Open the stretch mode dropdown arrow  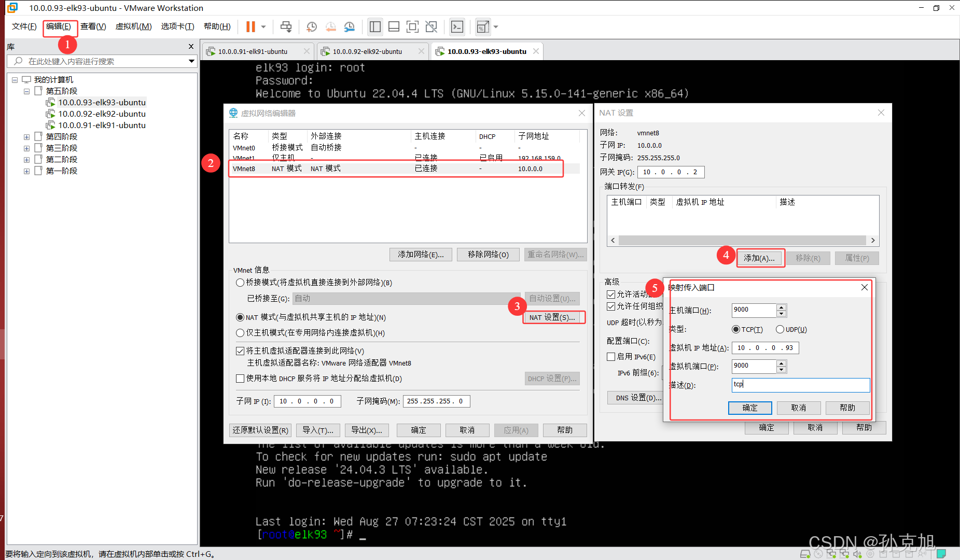click(496, 26)
